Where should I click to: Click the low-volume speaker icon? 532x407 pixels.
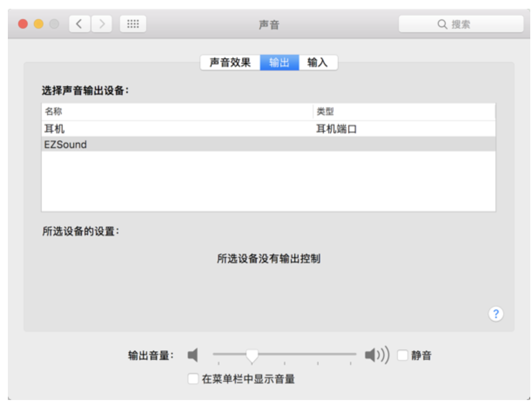click(192, 356)
